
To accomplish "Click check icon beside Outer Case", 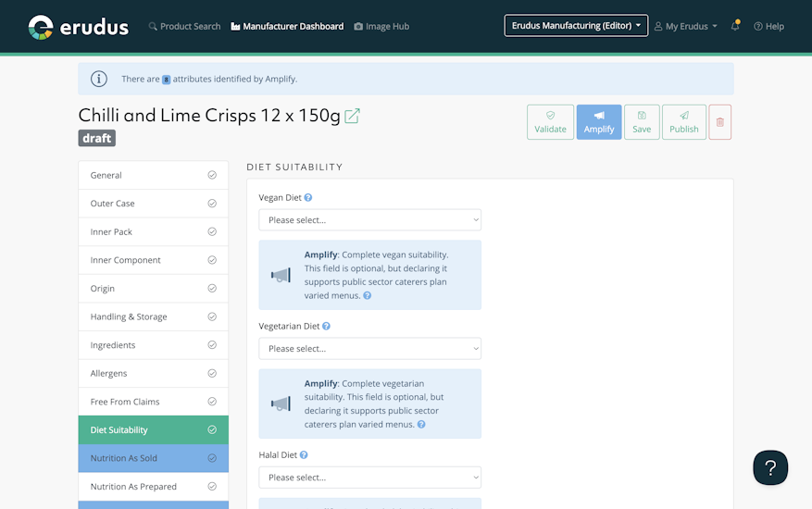I will [212, 204].
